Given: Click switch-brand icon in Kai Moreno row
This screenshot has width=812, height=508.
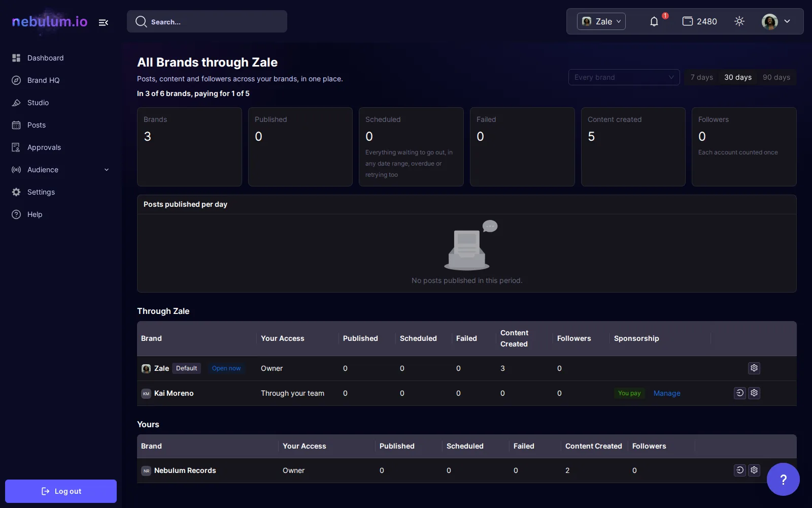Looking at the screenshot, I should coord(740,393).
